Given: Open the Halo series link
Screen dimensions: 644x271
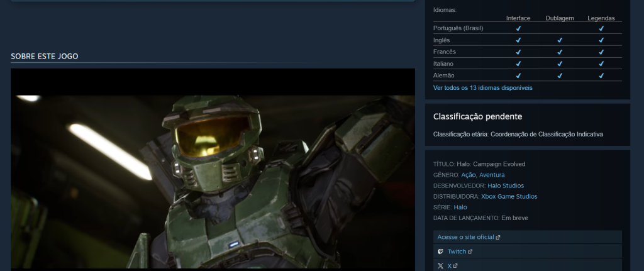Looking at the screenshot, I should pyautogui.click(x=460, y=207).
